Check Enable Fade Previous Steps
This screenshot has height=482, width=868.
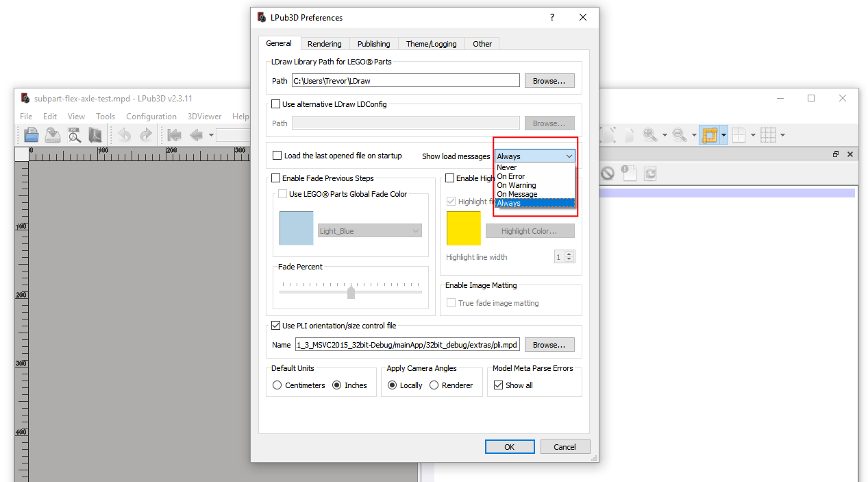(275, 178)
